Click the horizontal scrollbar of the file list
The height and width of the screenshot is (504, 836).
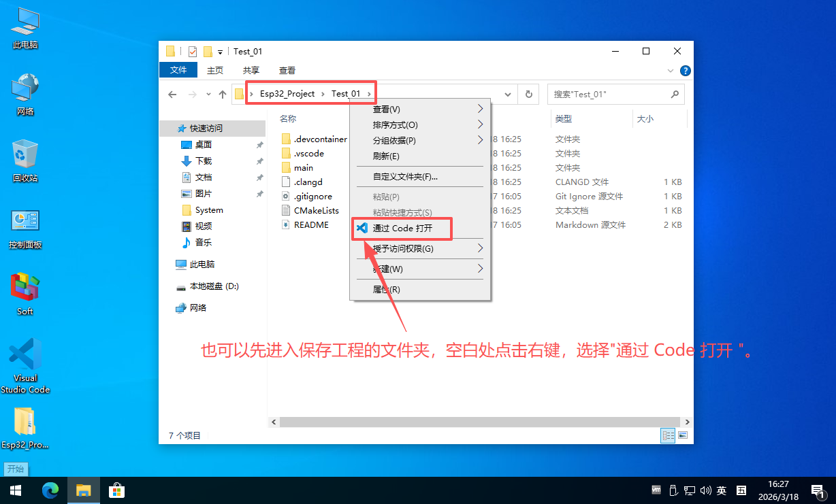click(x=479, y=422)
